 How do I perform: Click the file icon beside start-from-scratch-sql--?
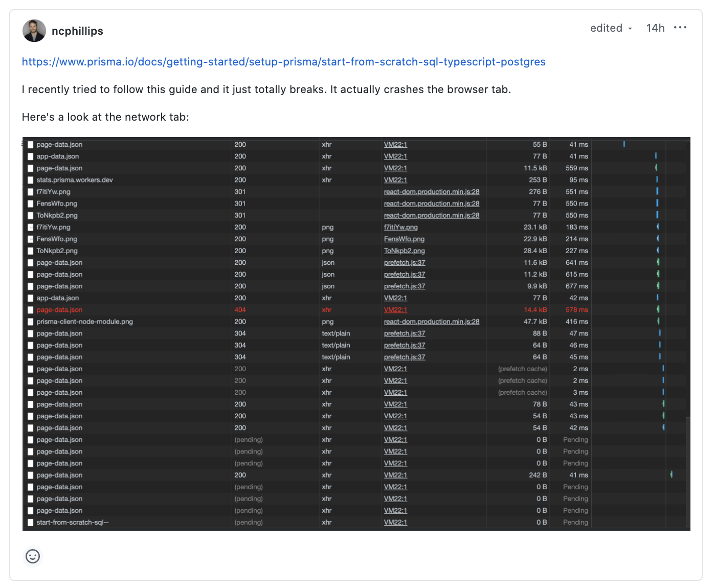click(x=31, y=523)
